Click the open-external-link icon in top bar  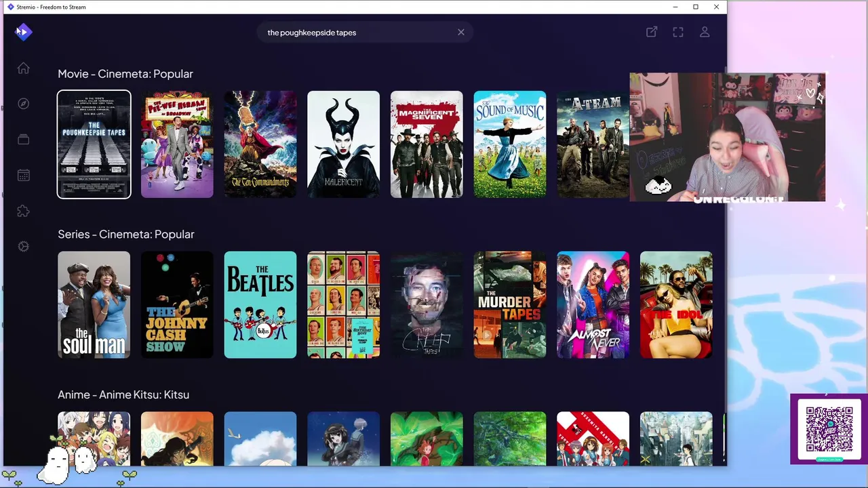652,32
